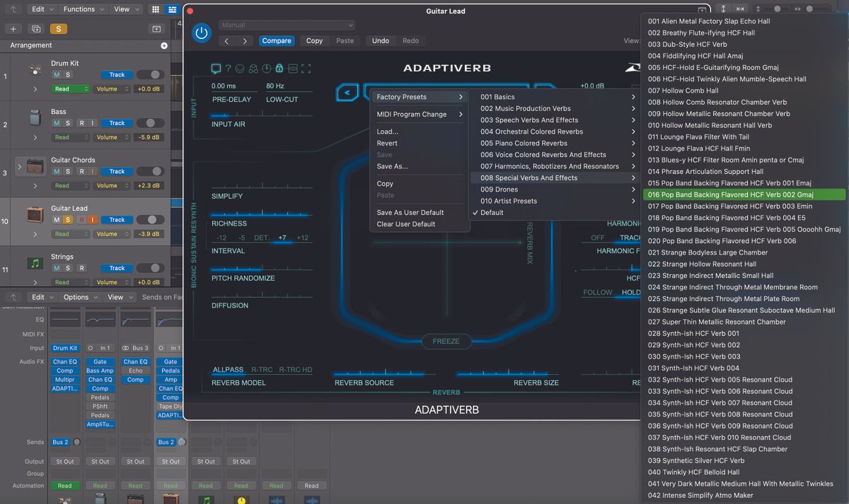Click the speech bubble tooltip icon in Adaptiverb

[x=216, y=69]
